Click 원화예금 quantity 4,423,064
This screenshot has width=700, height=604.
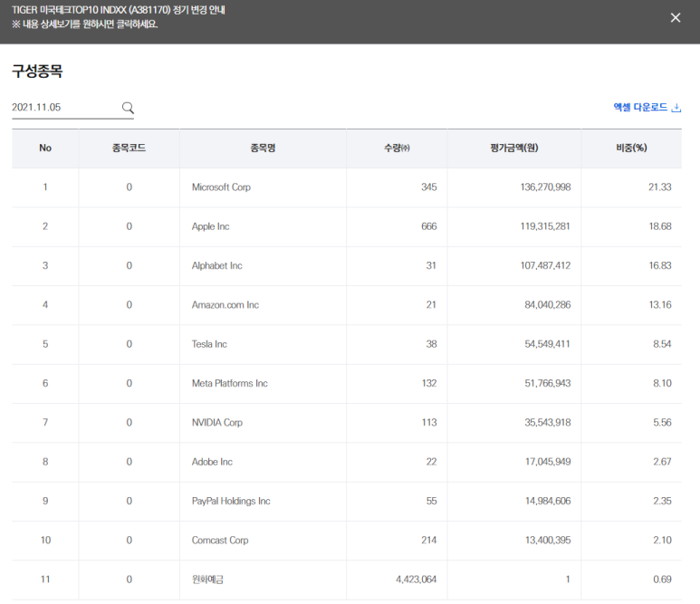coord(416,580)
